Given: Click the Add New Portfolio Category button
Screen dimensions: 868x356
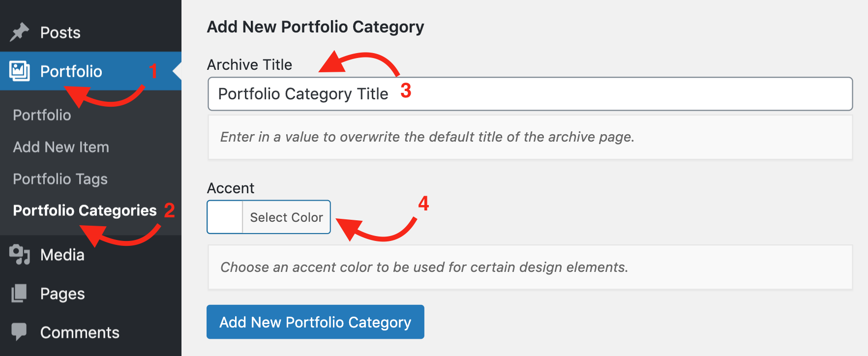Looking at the screenshot, I should (x=315, y=322).
